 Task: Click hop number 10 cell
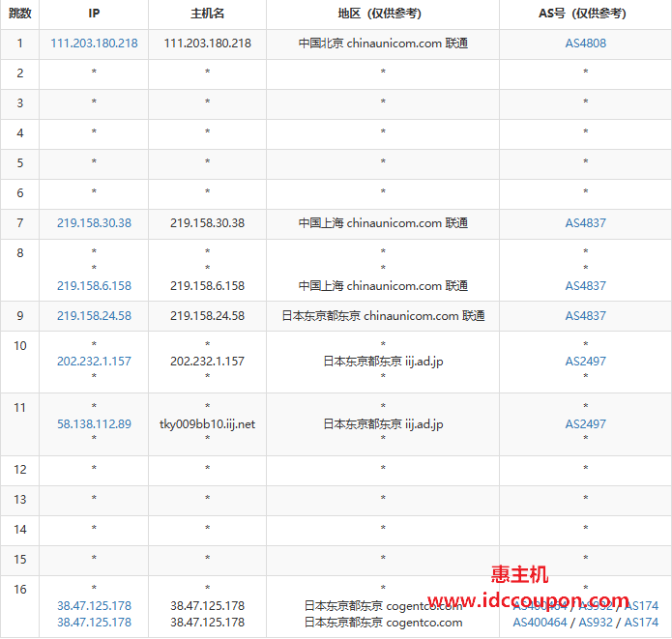coord(19,362)
